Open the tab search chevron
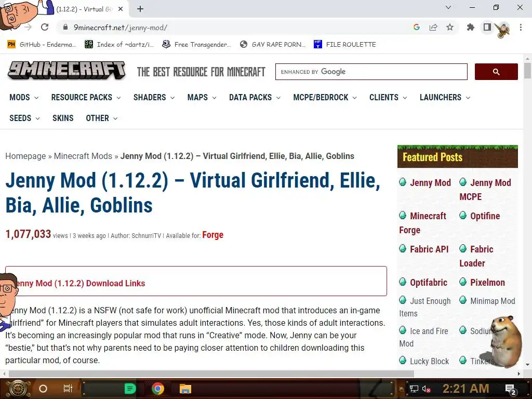This screenshot has width=532, height=399. (448, 7)
